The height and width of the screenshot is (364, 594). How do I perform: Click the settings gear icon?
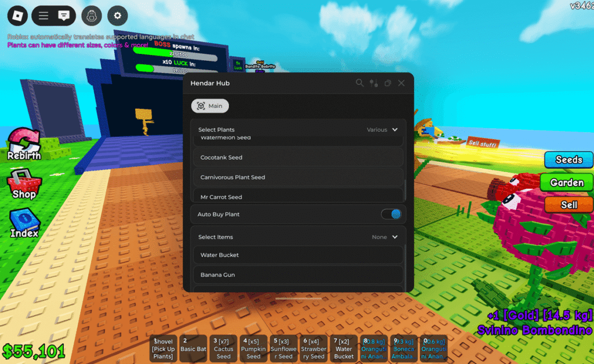coord(118,16)
